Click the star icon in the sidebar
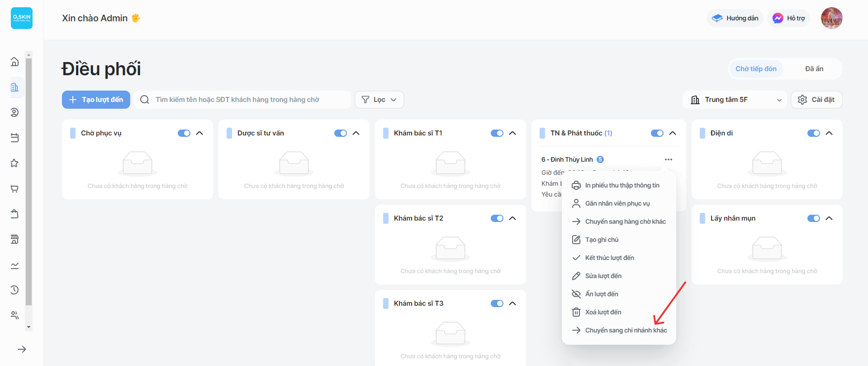Viewport: 868px width, 366px height. [14, 163]
